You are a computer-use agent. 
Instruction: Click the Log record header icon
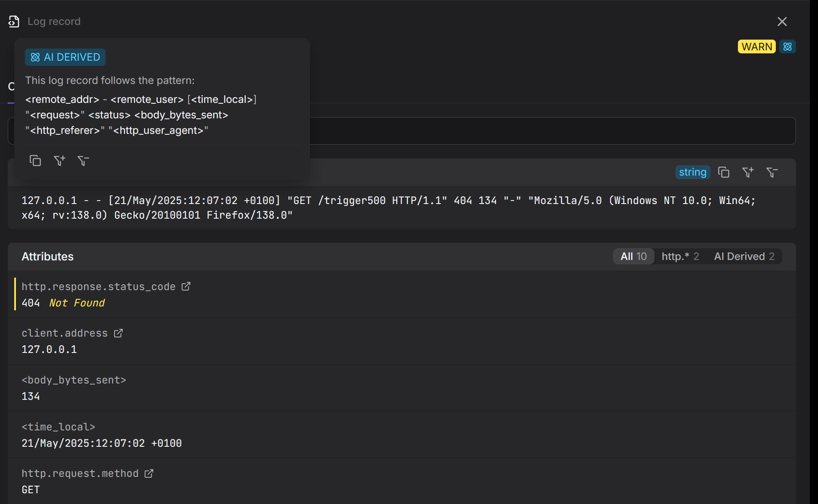pyautogui.click(x=14, y=22)
